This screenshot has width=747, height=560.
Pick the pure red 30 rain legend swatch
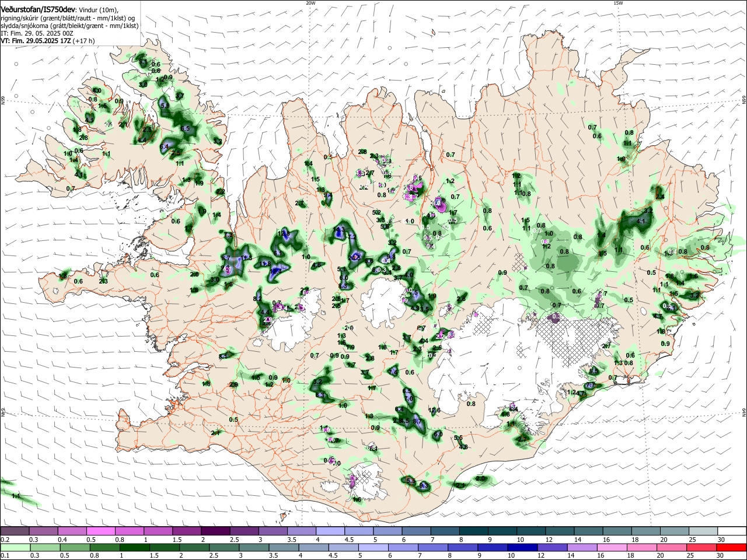point(731,547)
